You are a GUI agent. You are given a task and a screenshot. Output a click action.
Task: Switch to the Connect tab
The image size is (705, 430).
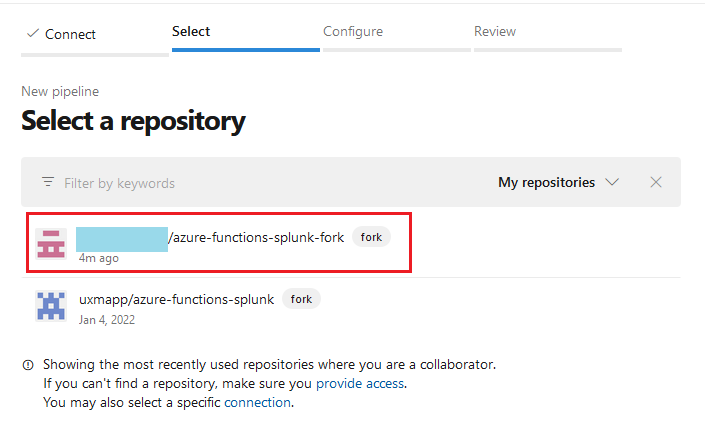pos(70,34)
